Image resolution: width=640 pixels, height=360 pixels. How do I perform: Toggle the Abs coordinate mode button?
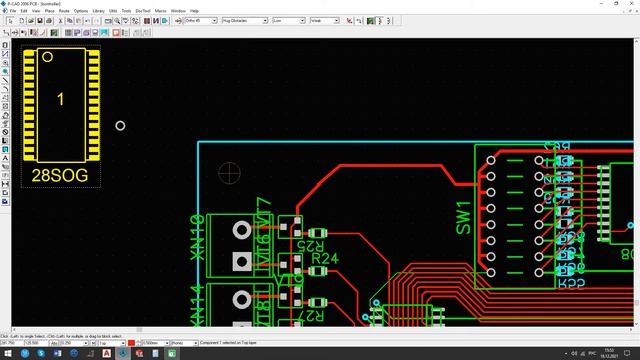pos(54,343)
